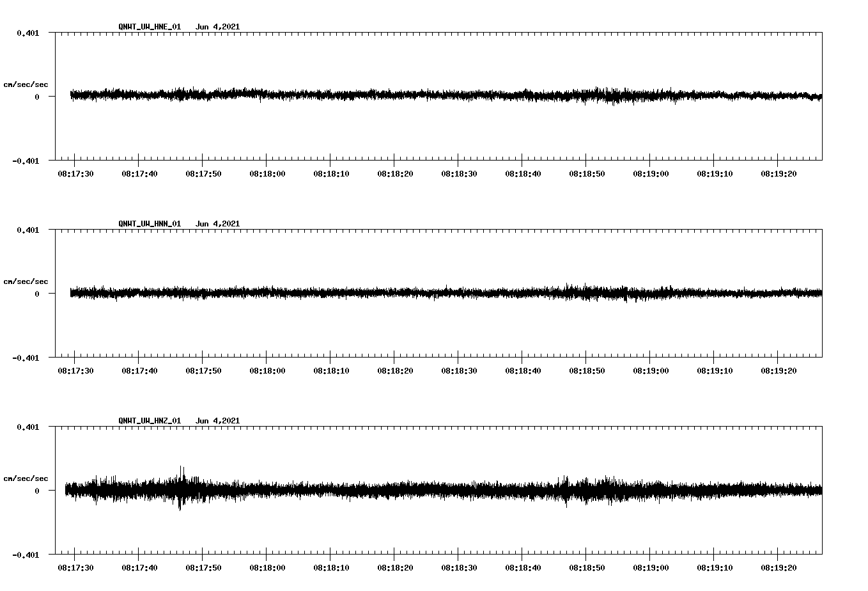Viewport: 868px width, 591px height.
Task: Click the QNWT_UW_HNN_01 channel title
Action: [150, 224]
